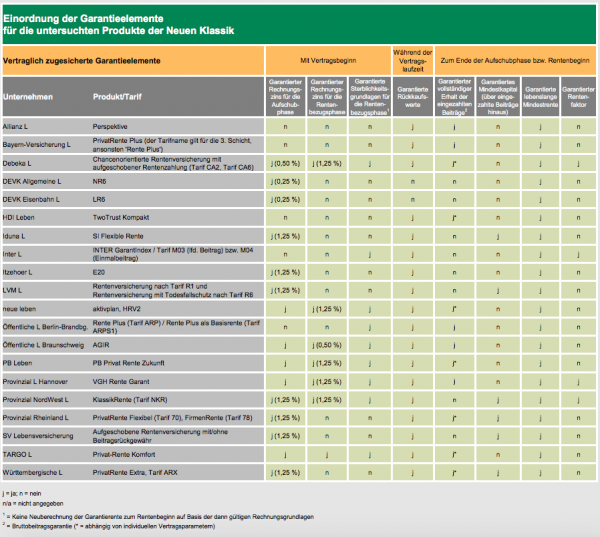Select the 'E20' product cell

point(99,272)
